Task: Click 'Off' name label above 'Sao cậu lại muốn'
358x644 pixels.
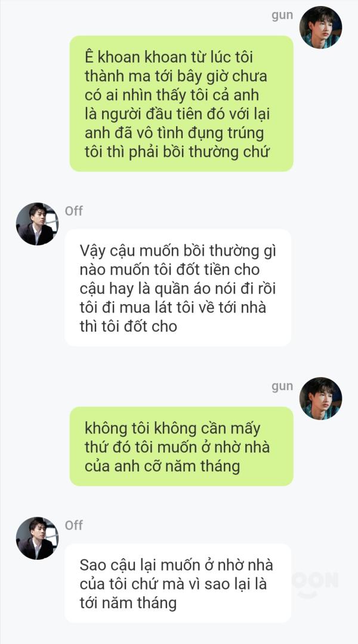Action: point(74,525)
